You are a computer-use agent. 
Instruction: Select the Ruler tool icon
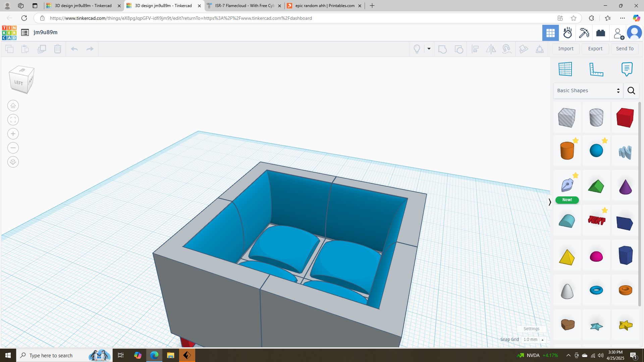click(x=596, y=69)
